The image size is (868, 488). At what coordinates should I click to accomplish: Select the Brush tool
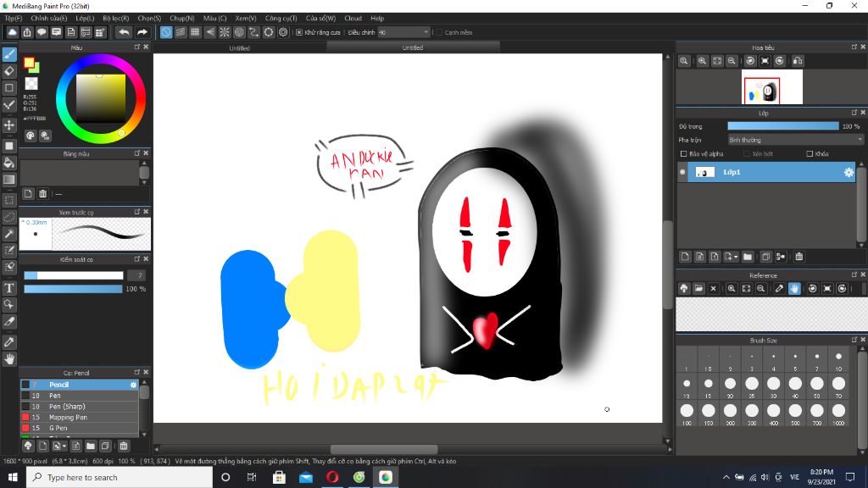(x=9, y=54)
